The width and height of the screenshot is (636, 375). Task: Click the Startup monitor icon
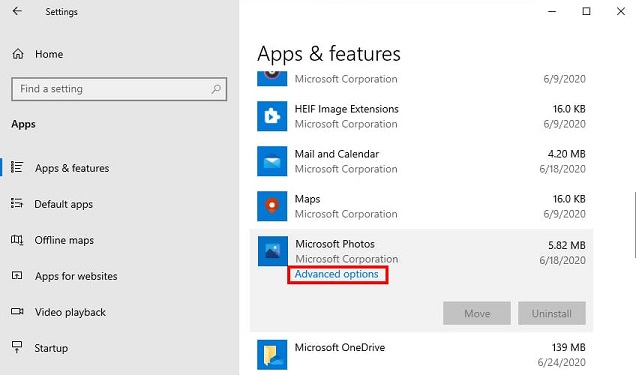17,347
